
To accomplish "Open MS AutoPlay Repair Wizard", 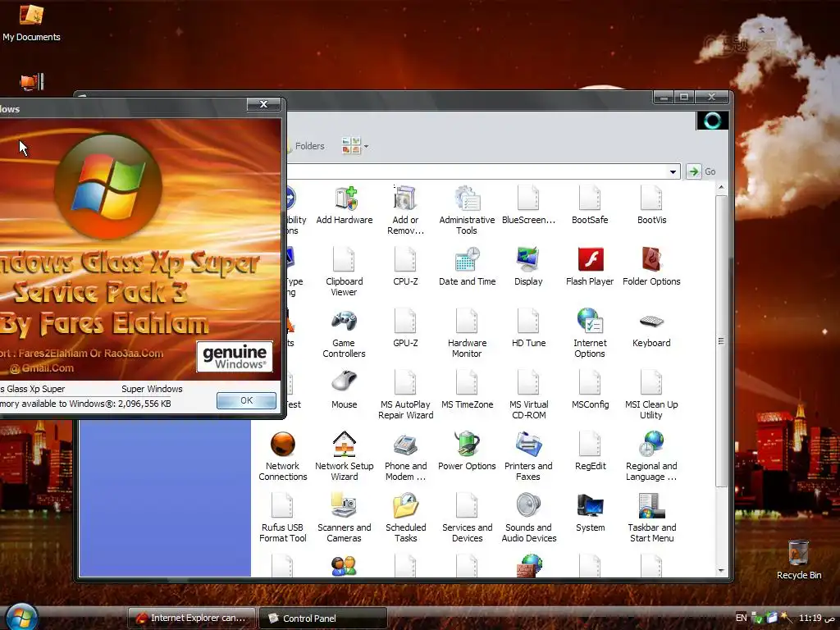I will pos(405,395).
